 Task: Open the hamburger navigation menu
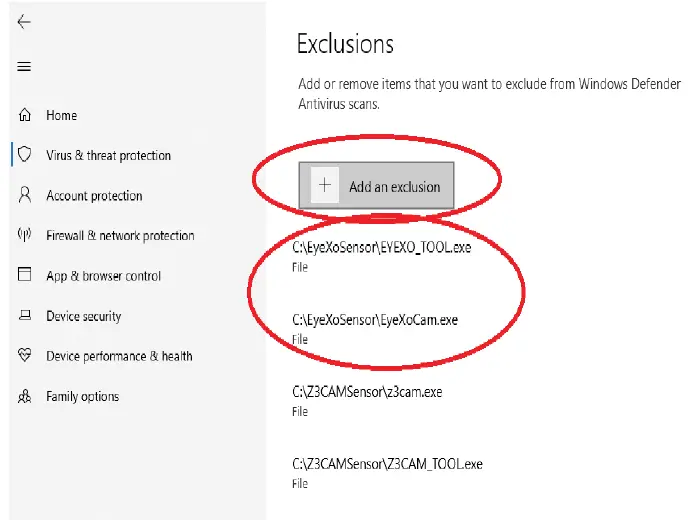click(x=24, y=67)
